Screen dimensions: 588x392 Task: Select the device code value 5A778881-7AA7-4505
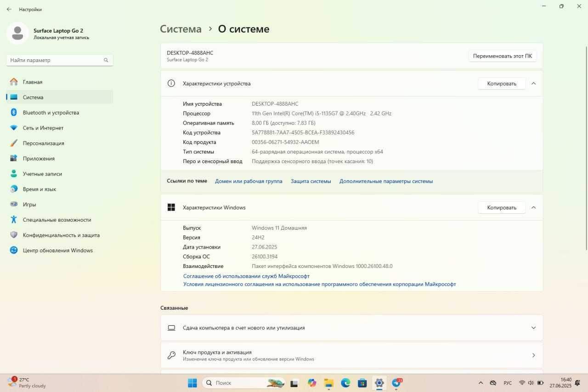tap(303, 133)
